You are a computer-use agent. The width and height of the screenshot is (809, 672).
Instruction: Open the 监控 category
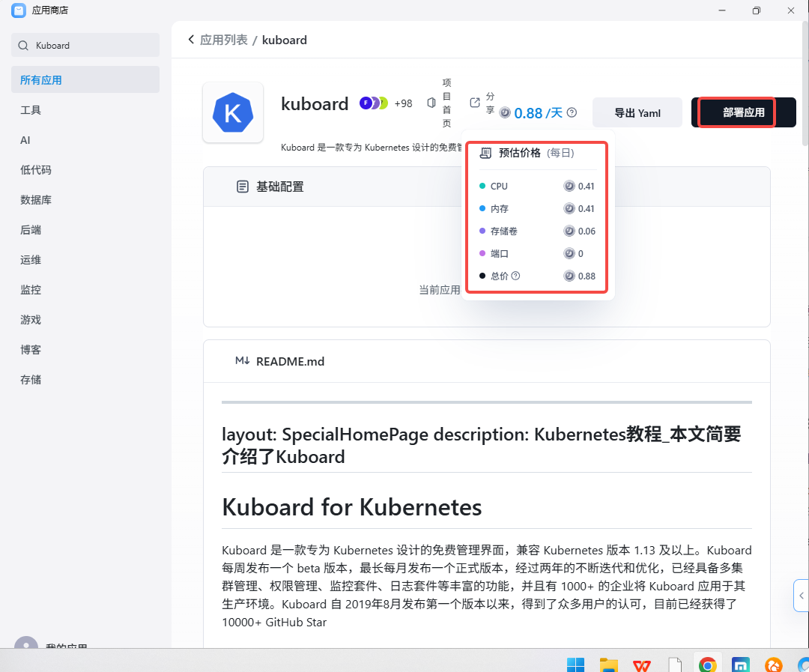point(31,289)
